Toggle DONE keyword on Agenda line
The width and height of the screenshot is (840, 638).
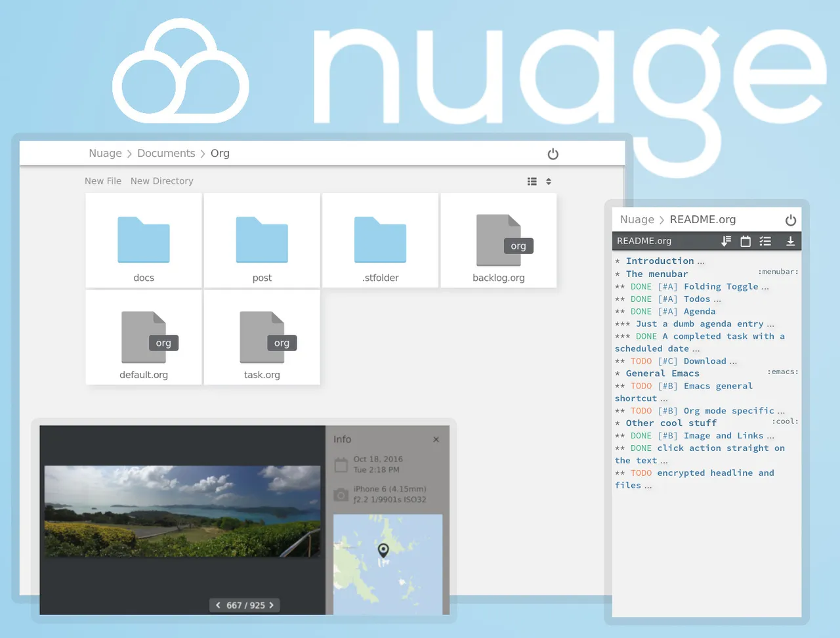coord(641,312)
